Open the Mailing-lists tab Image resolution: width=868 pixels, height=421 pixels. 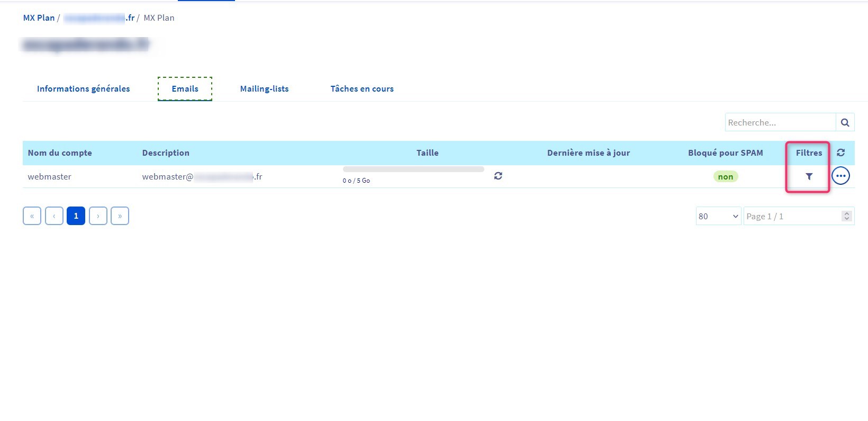pyautogui.click(x=264, y=89)
